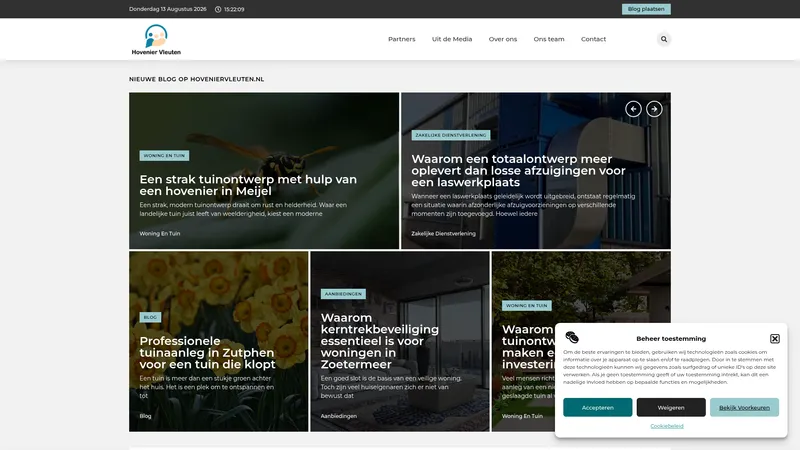Click Bekijk Voorkeuren button
Screen dimensions: 800x450
[744, 408]
